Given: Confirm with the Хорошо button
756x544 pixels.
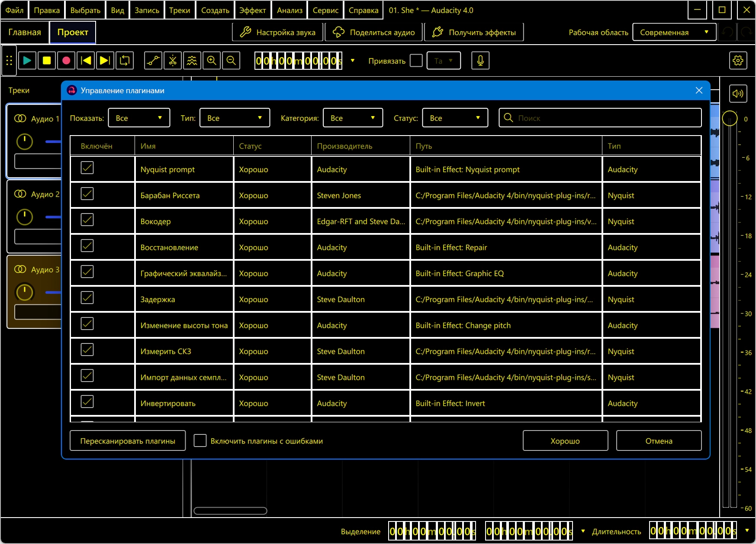Looking at the screenshot, I should (565, 441).
